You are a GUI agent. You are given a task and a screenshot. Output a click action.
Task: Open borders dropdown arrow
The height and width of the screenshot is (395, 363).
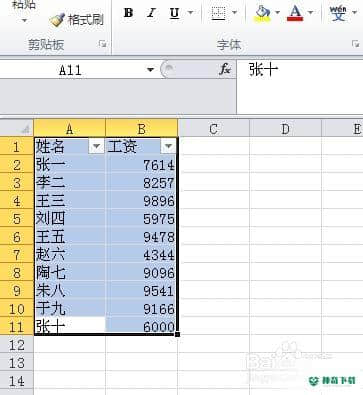[235, 13]
